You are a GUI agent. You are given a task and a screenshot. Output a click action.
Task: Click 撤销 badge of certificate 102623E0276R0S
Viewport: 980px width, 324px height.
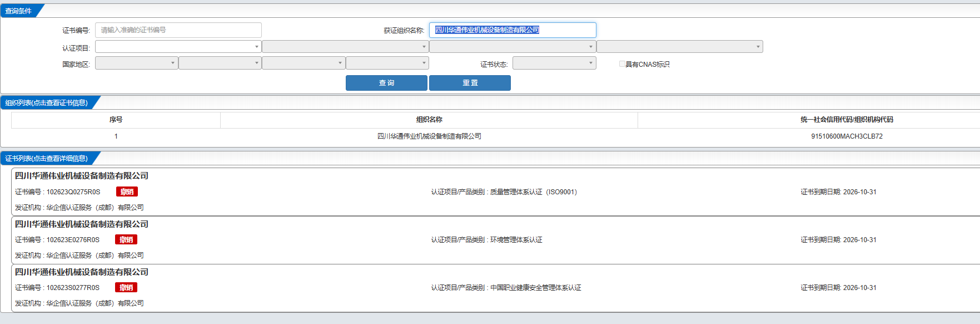click(x=126, y=240)
